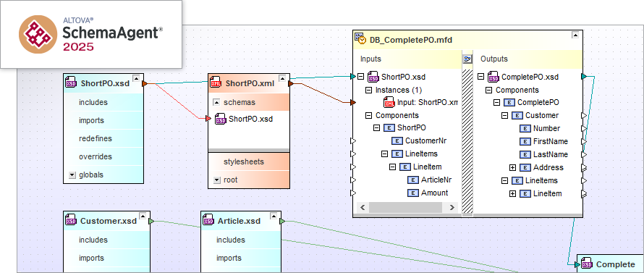Viewport: 644px width, 273px height.
Task: Select the imports row in ShortPO.xsd
Action: [103, 120]
